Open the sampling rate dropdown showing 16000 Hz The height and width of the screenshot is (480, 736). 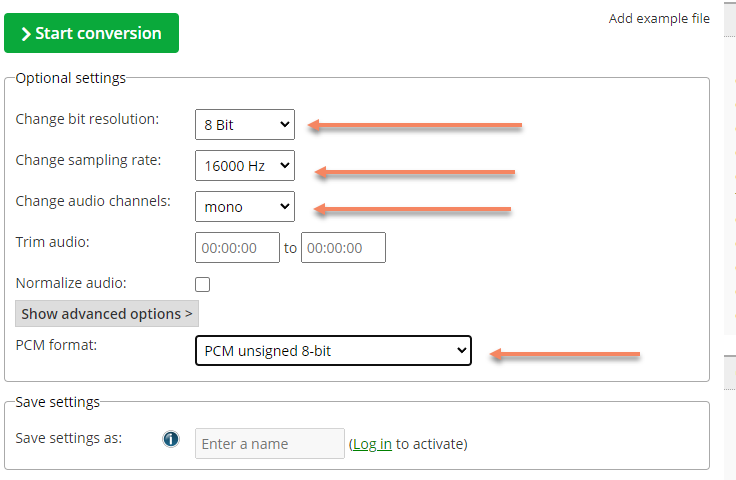[x=245, y=165]
